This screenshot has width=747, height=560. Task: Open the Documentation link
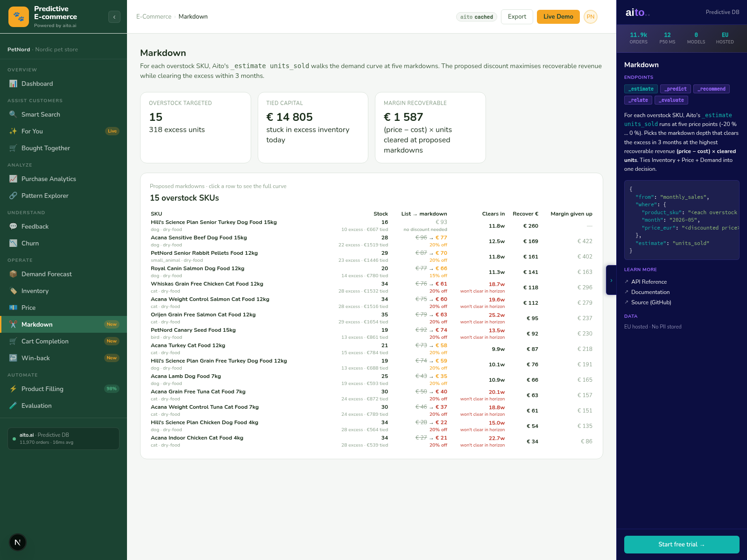click(650, 292)
